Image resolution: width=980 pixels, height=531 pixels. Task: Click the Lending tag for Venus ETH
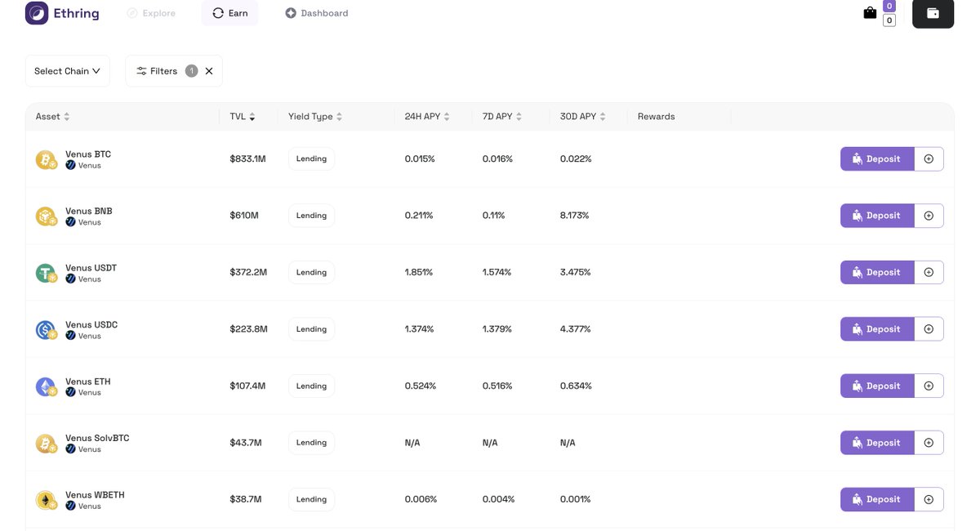click(x=311, y=386)
